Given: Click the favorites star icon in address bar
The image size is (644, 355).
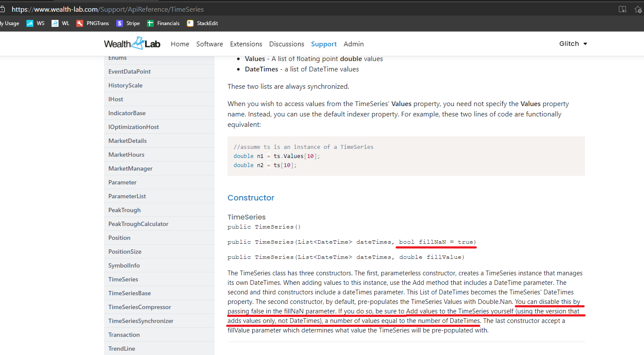Looking at the screenshot, I should (637, 9).
